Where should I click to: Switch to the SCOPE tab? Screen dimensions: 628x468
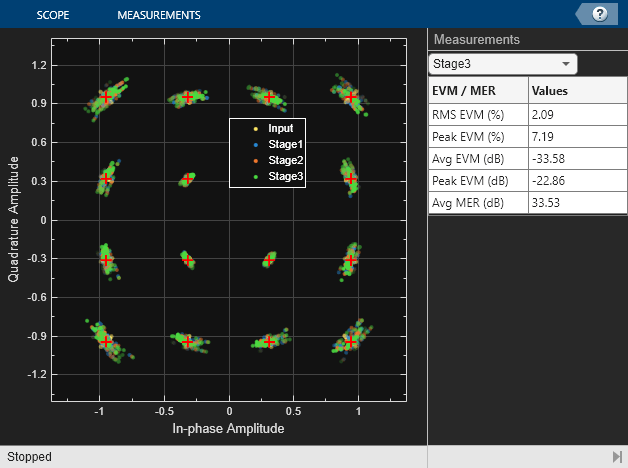(x=59, y=15)
